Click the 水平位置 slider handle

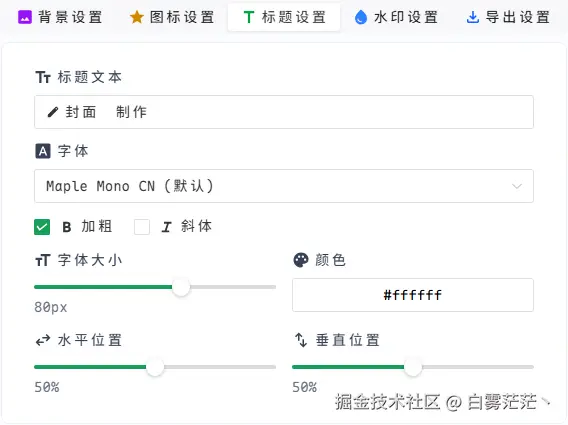coord(155,367)
